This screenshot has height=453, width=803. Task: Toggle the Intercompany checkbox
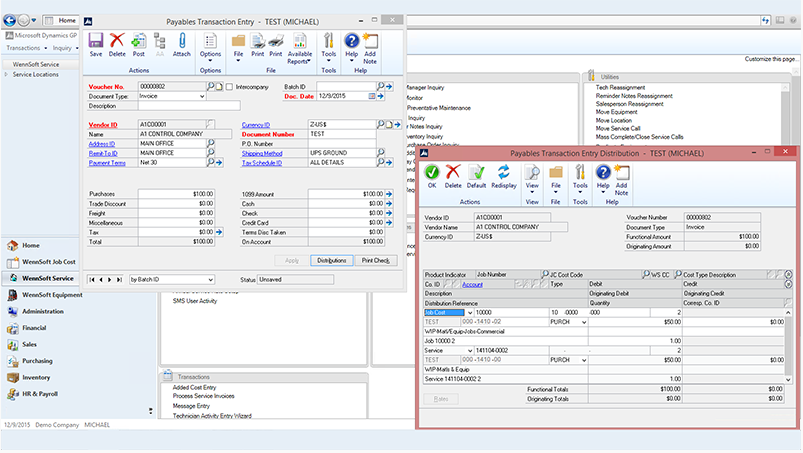tap(229, 87)
